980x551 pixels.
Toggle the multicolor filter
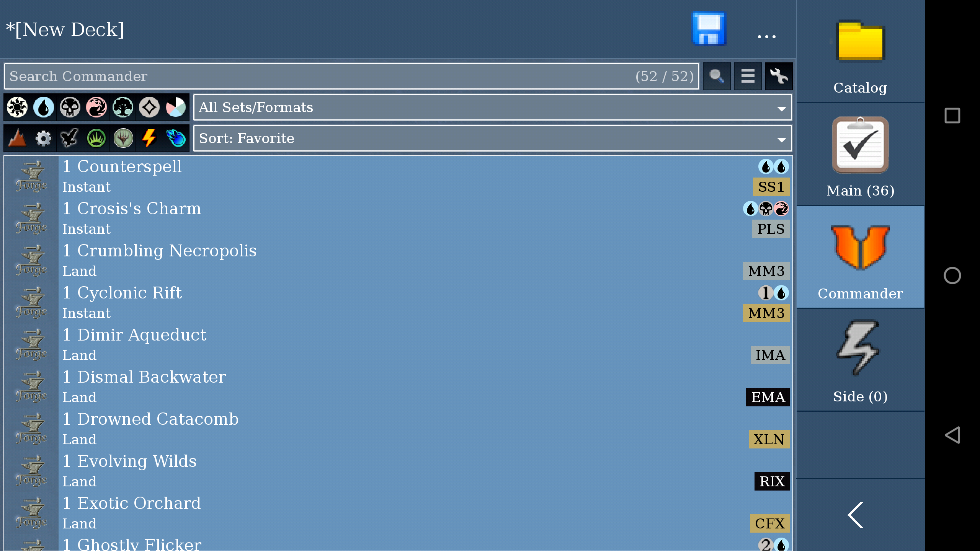(x=176, y=107)
